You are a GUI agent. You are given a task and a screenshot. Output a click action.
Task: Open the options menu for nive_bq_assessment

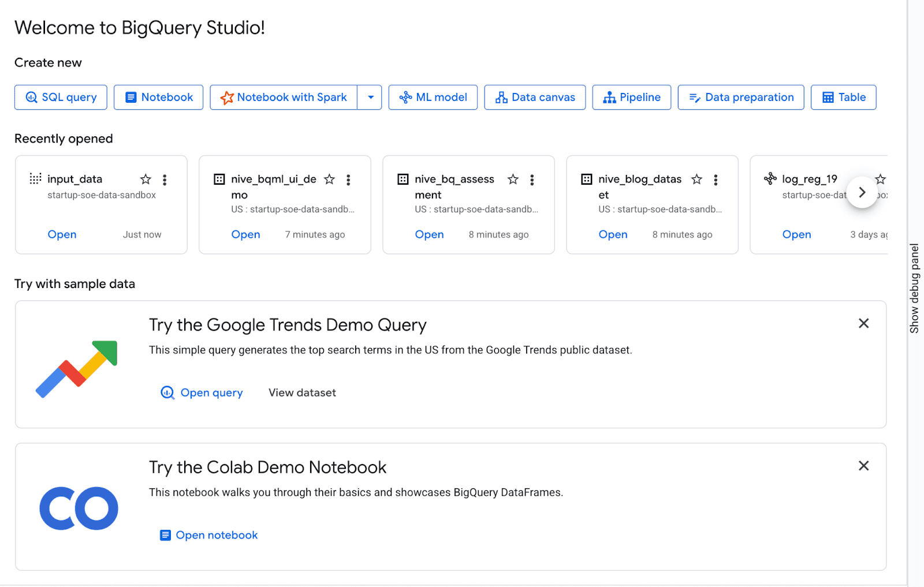(532, 180)
